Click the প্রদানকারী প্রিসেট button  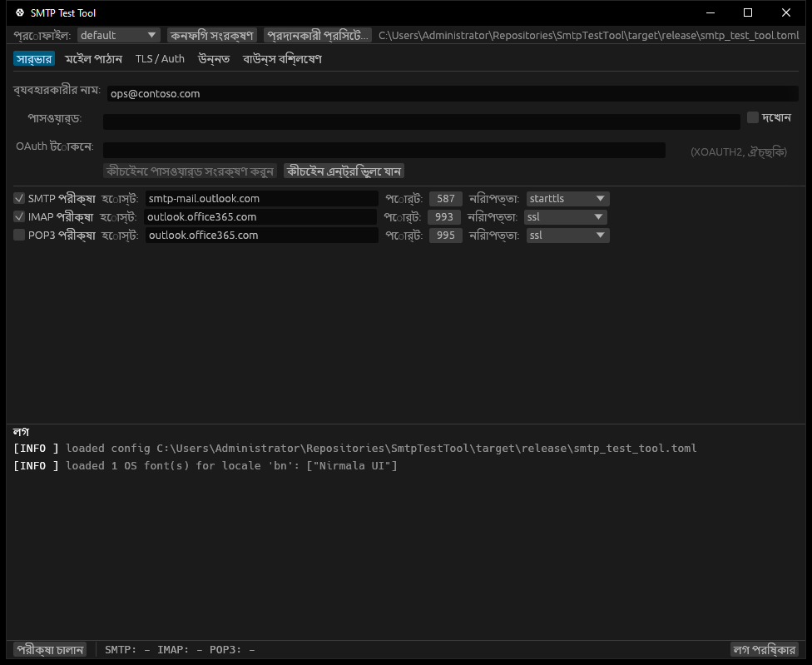click(x=318, y=35)
